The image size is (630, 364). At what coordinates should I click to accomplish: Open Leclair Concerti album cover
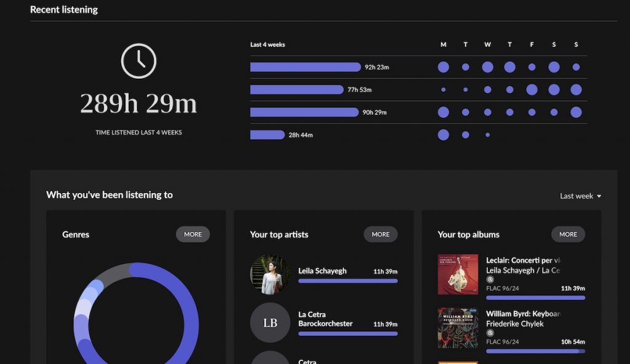click(458, 274)
